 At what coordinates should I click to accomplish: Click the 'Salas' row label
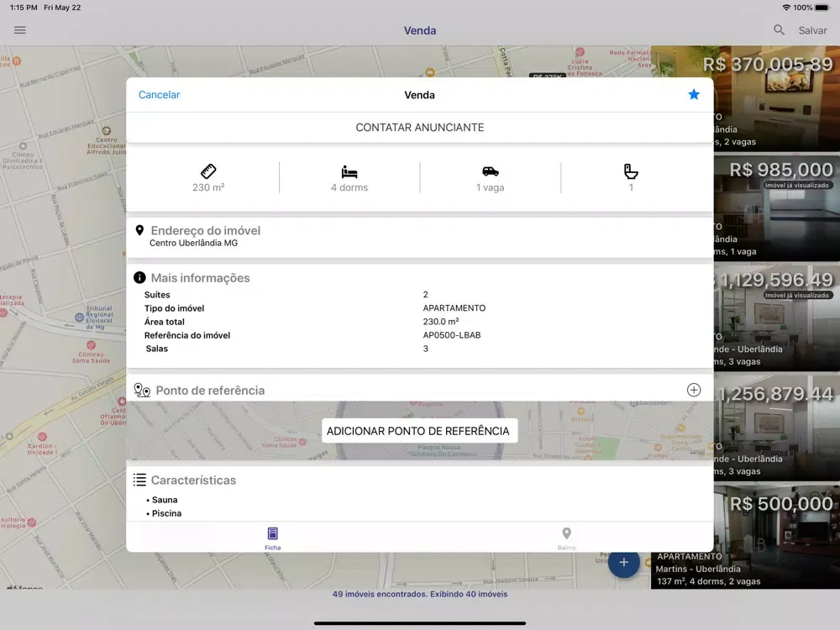(157, 349)
